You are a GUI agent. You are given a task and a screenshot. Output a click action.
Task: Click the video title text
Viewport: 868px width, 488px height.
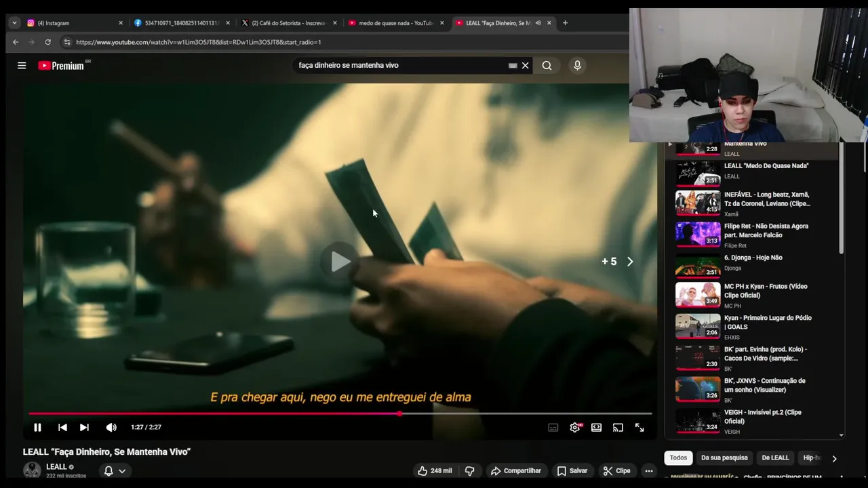tap(106, 452)
